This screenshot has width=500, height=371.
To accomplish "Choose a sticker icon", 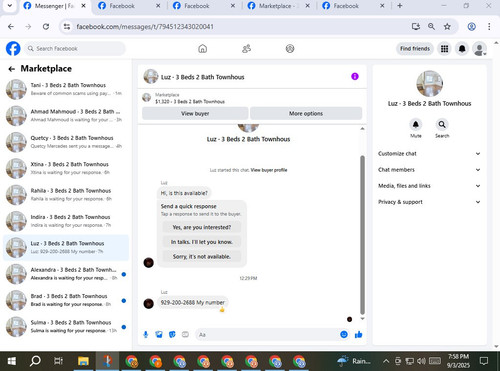I will pyautogui.click(x=172, y=334).
